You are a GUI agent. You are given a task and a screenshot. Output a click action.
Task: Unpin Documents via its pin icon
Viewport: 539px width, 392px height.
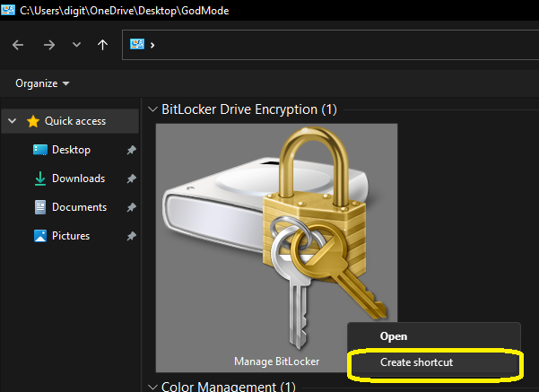[131, 207]
